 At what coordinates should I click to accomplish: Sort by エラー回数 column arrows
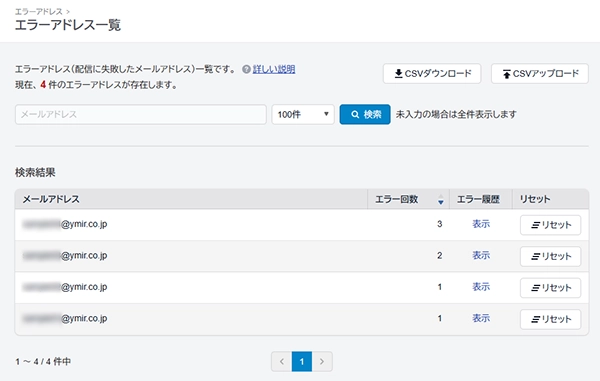coord(441,199)
